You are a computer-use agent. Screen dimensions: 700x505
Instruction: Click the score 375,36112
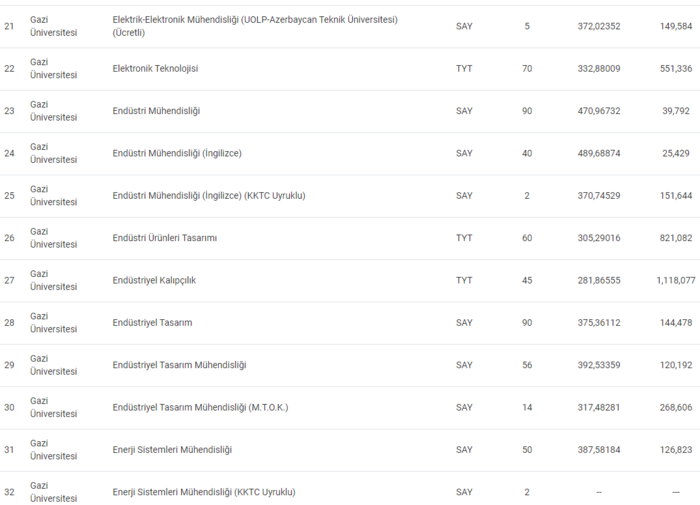tap(599, 323)
